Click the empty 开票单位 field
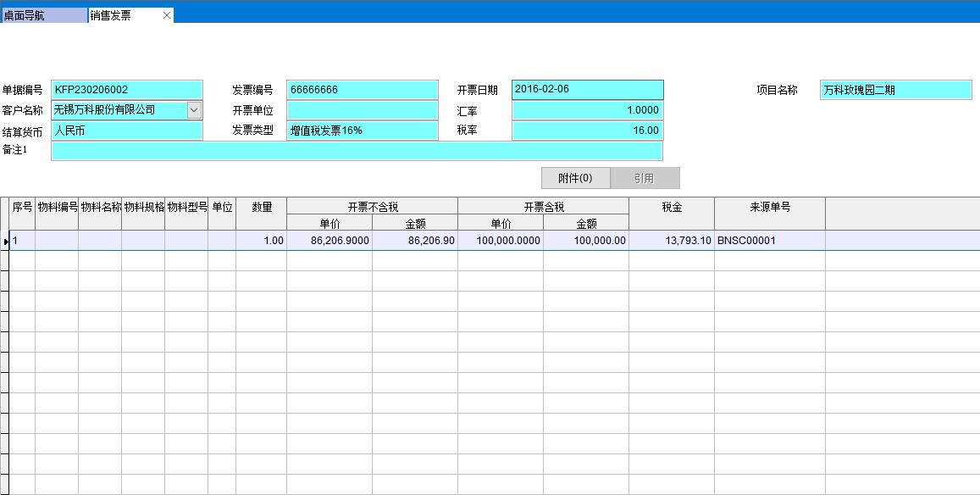Screen dimensions: 980x495 coord(363,110)
